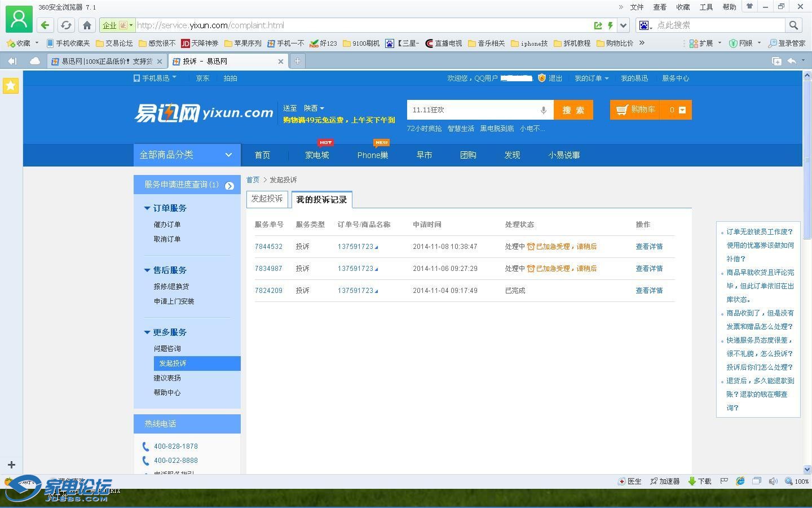Click the browser back arrow button

coord(45,25)
